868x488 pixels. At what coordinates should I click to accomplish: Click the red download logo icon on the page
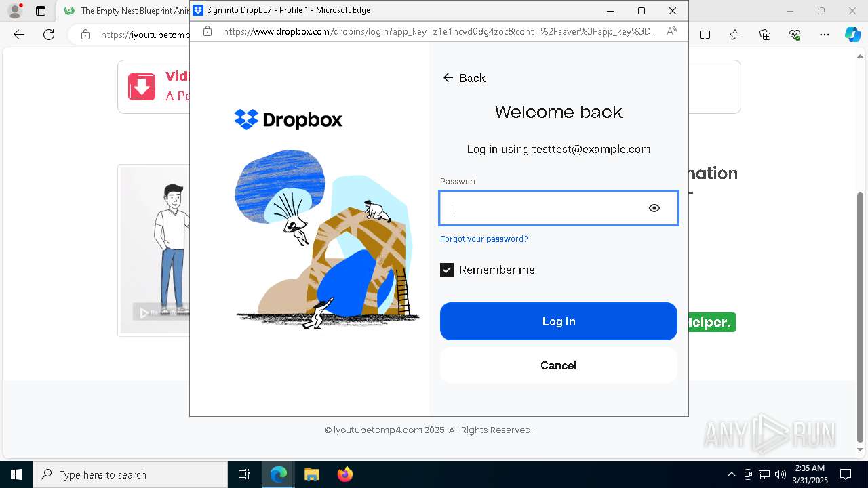(x=142, y=87)
